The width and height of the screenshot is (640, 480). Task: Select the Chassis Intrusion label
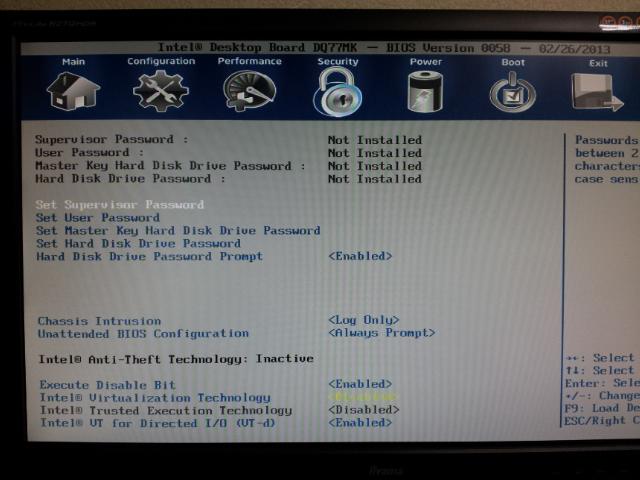tap(99, 321)
